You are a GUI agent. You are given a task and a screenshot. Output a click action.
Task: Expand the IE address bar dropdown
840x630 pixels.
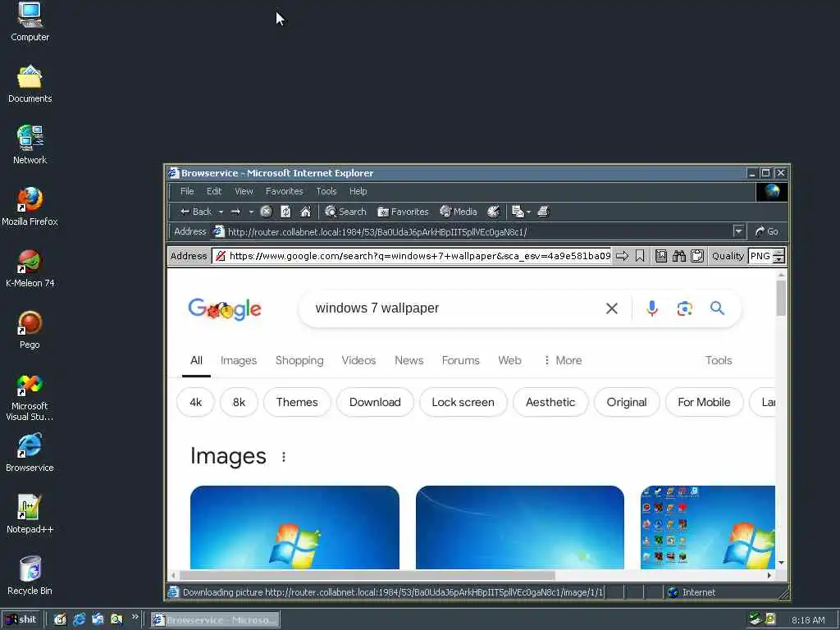(739, 231)
